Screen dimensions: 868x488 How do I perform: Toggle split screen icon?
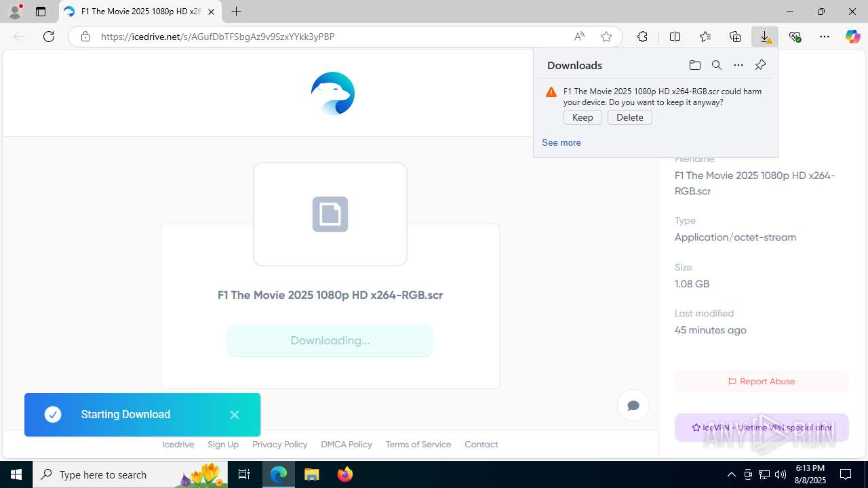coord(675,37)
